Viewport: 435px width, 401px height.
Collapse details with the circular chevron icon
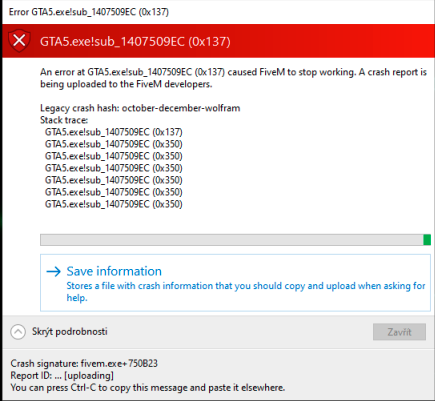pos(18,332)
